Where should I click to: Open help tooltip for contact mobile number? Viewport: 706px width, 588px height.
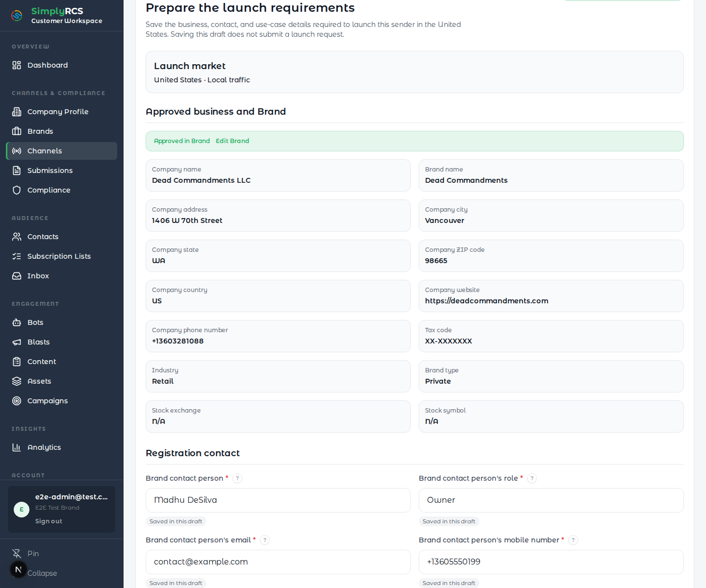click(x=573, y=540)
